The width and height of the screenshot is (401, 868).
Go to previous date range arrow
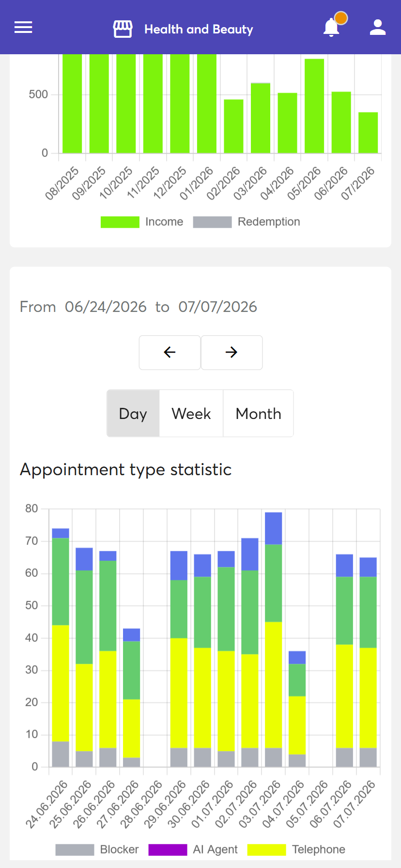(x=170, y=352)
